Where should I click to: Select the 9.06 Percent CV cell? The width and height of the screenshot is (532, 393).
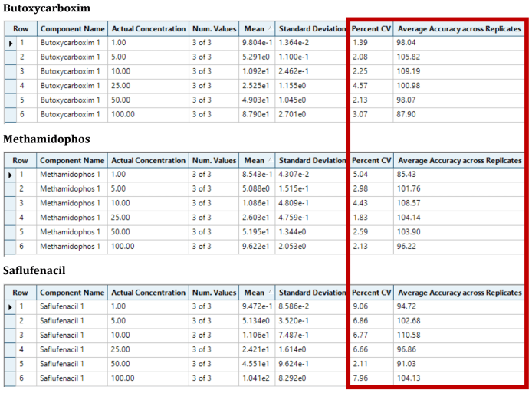tap(371, 307)
